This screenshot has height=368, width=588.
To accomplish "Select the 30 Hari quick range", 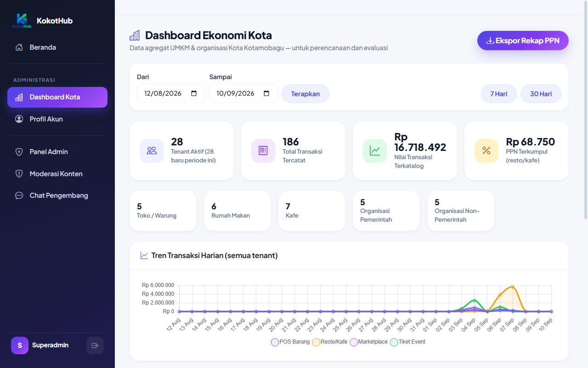I will pos(541,94).
